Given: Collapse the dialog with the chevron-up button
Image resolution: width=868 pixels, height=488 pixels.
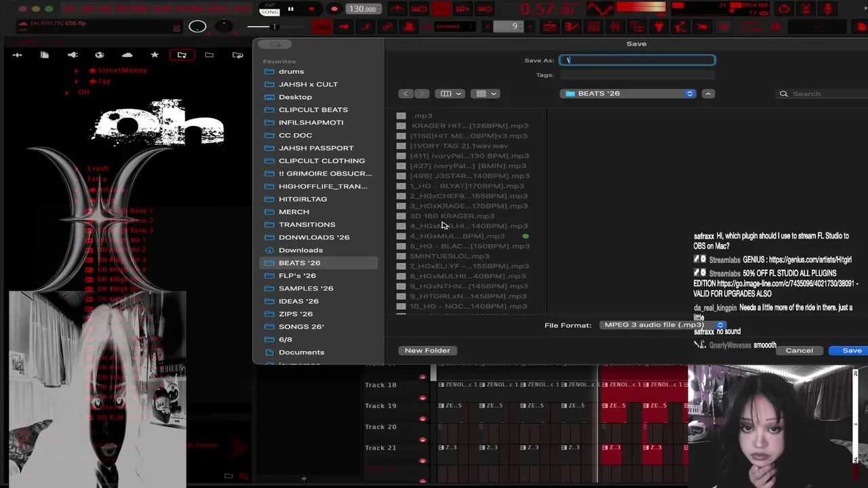Looking at the screenshot, I should click(708, 94).
